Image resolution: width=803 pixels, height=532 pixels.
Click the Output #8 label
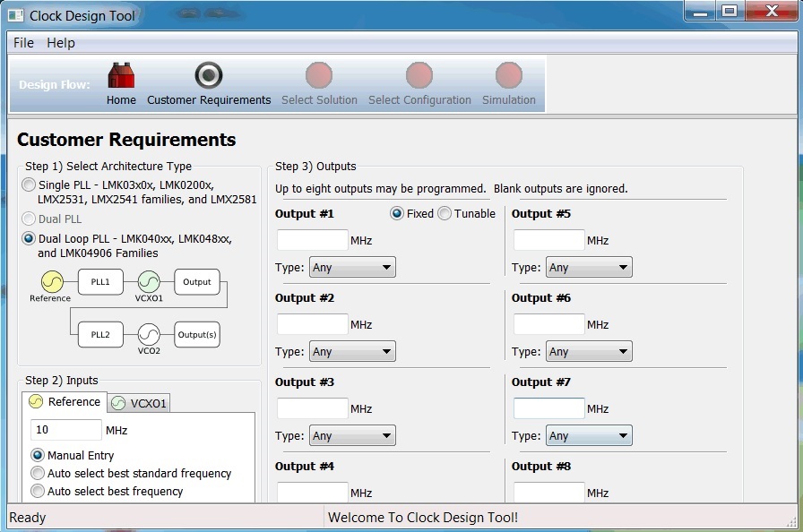click(x=540, y=466)
